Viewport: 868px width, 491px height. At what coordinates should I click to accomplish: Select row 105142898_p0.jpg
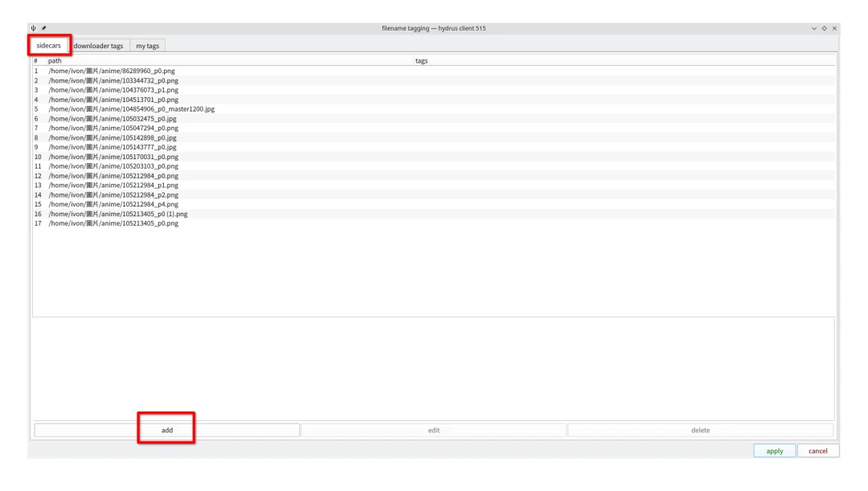[434, 138]
